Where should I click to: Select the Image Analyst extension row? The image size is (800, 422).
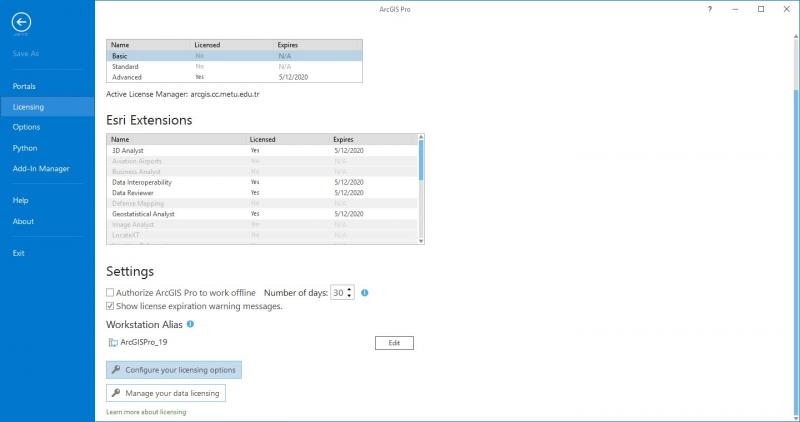point(262,225)
